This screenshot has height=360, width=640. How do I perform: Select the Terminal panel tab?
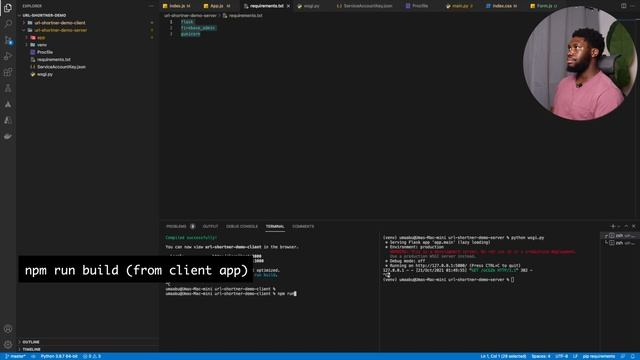tap(275, 227)
